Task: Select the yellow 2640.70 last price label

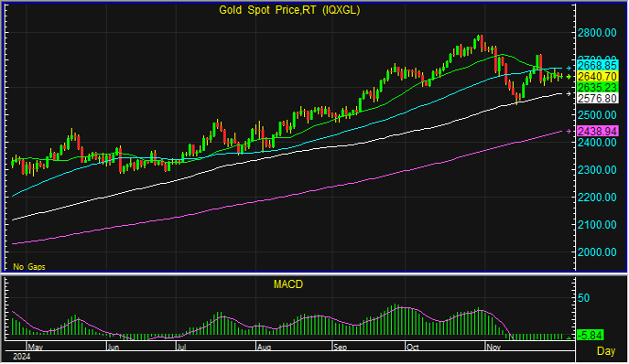Action: (x=597, y=77)
